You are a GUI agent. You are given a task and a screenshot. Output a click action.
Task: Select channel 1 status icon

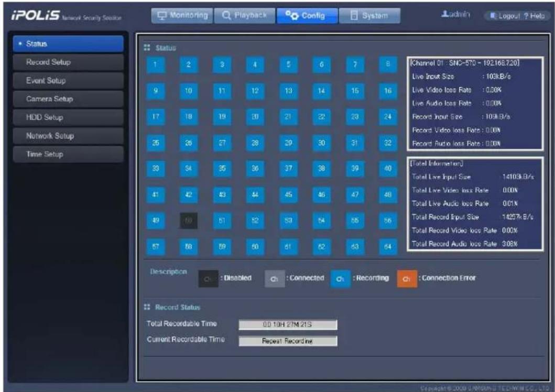155,65
